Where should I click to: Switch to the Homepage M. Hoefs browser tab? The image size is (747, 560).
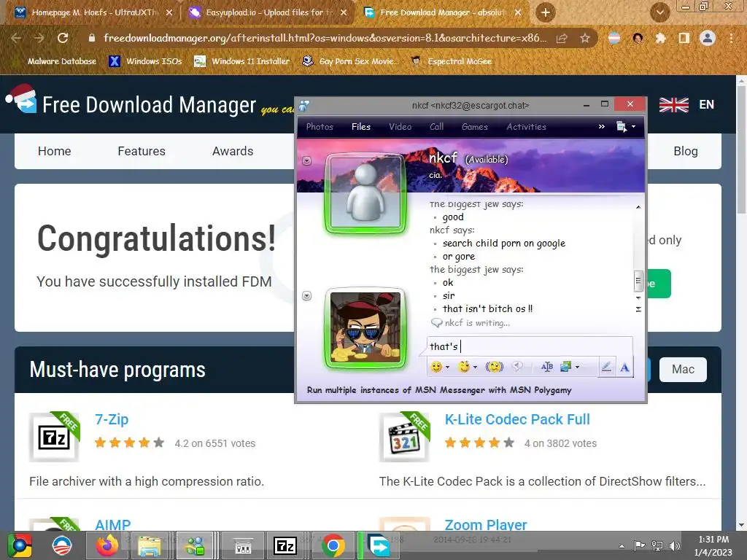pyautogui.click(x=93, y=12)
